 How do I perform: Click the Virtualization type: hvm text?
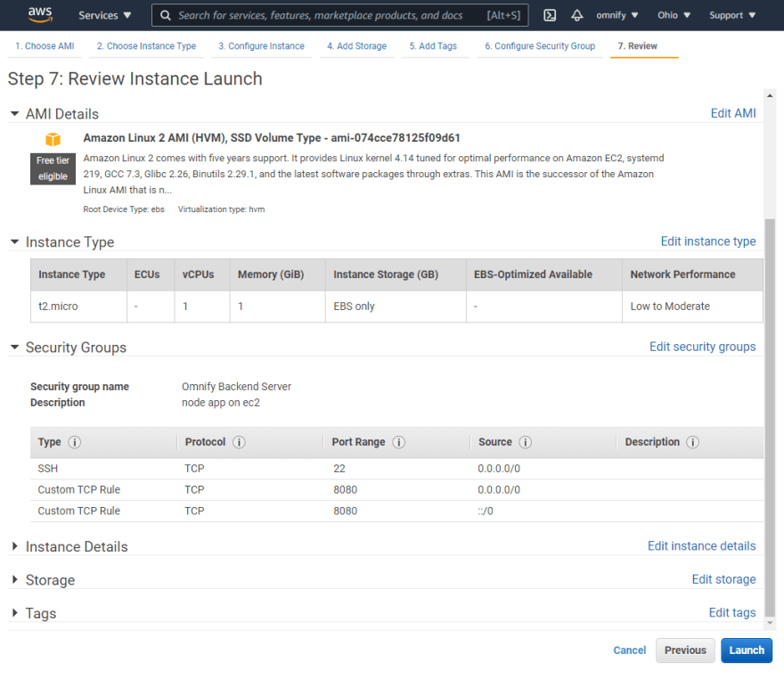(222, 209)
